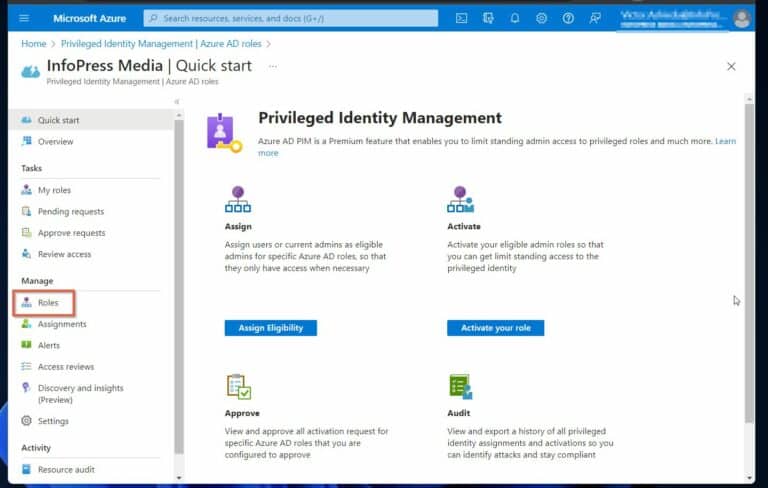This screenshot has height=488, width=768.
Task: Click the sidebar scroll up arrow
Action: 179,115
